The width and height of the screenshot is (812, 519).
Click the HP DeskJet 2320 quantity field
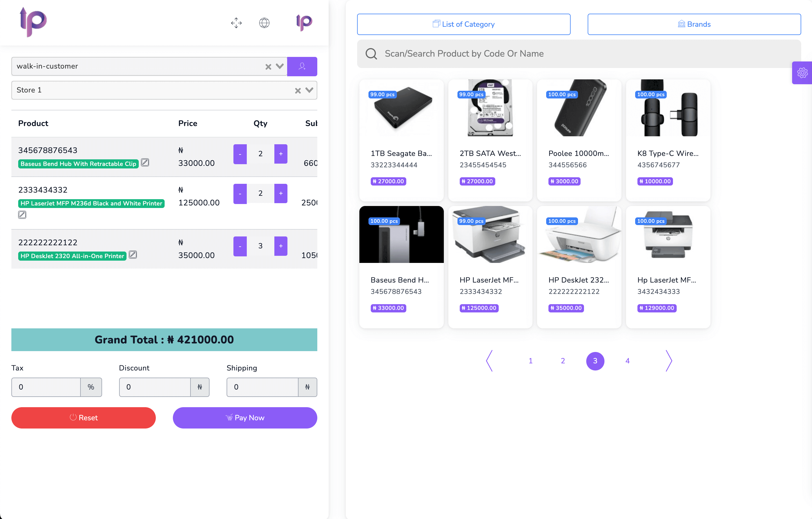260,246
